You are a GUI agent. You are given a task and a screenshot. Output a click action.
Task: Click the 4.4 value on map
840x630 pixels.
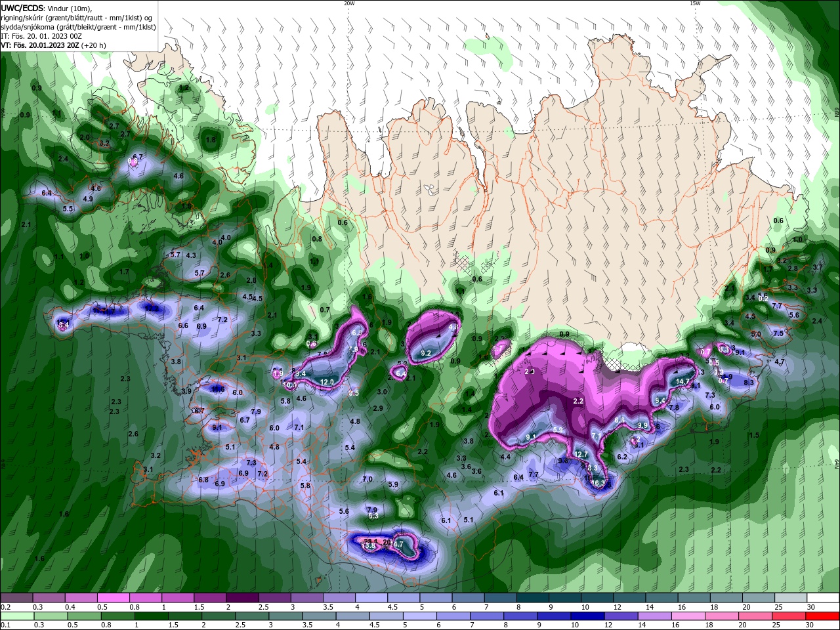click(505, 457)
